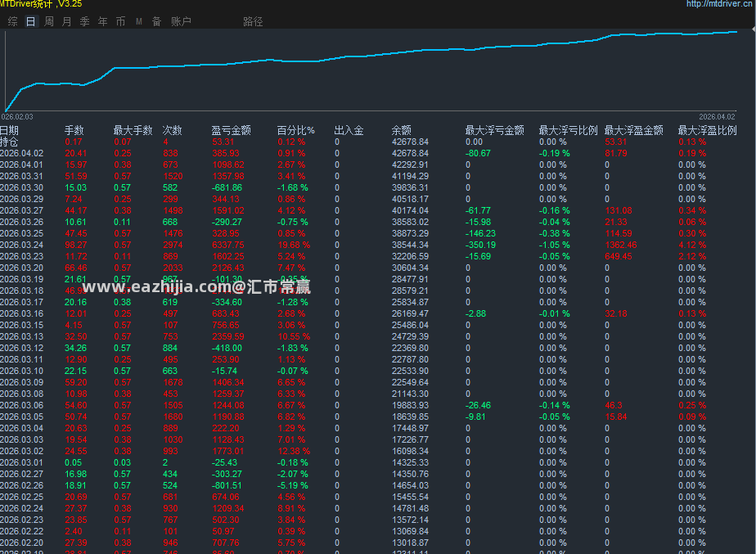The height and width of the screenshot is (554, 756).
Task: Select the 2026.03.01 date row
Action: pos(22,462)
